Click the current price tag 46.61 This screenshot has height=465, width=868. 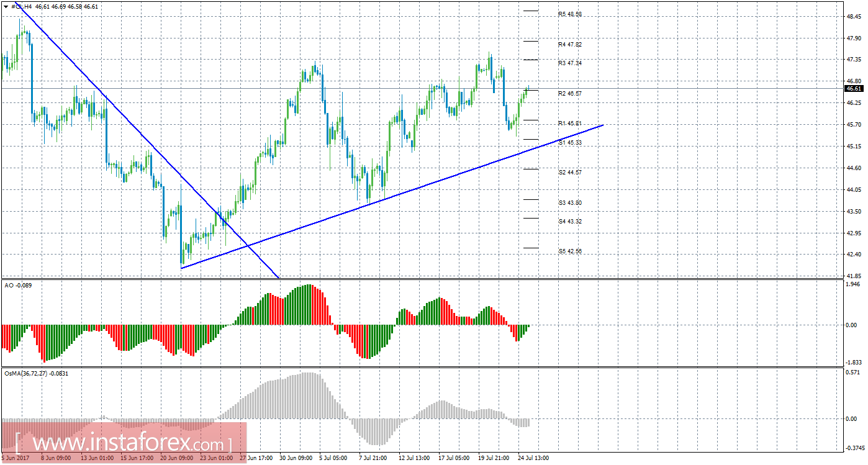[x=854, y=89]
